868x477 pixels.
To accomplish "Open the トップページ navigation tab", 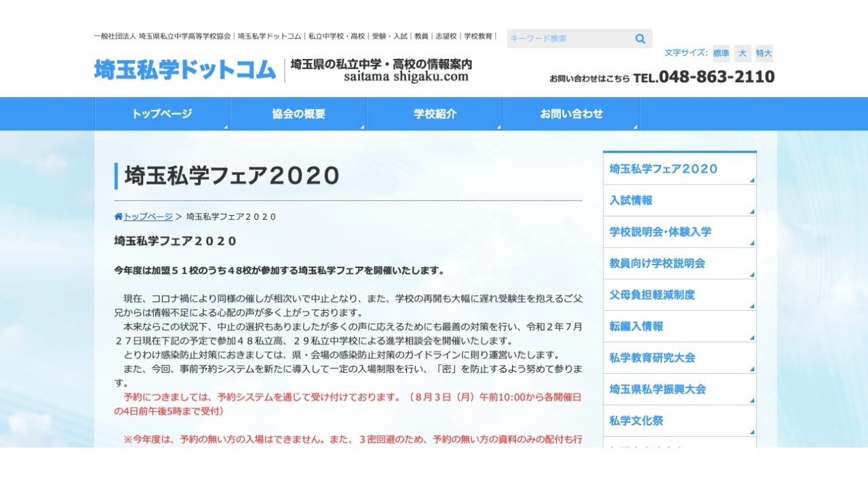I will (162, 113).
